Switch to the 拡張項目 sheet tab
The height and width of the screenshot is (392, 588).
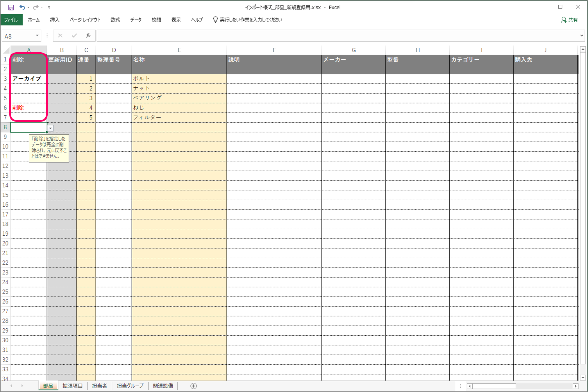point(73,386)
